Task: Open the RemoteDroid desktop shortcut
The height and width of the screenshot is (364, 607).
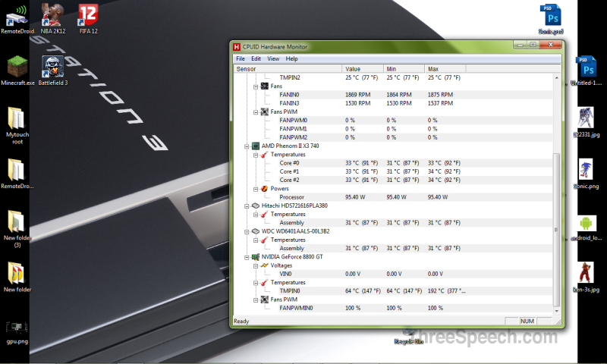Action: [17, 18]
